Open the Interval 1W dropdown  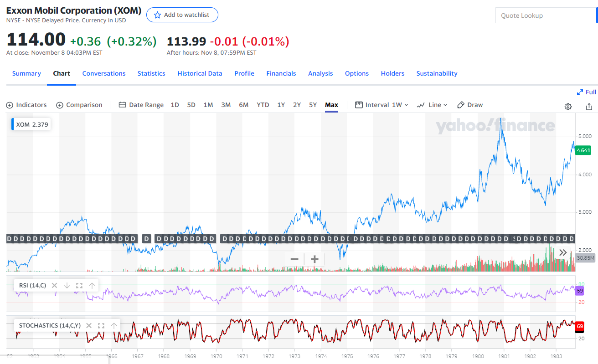coord(382,105)
